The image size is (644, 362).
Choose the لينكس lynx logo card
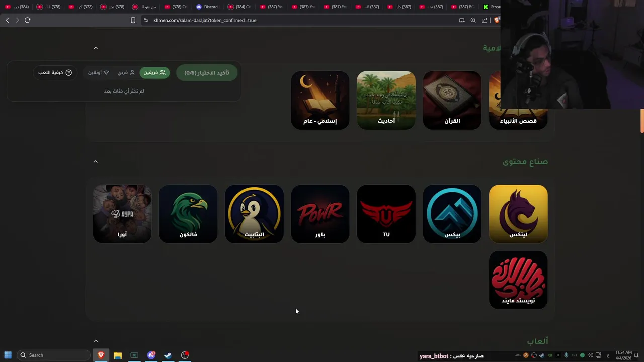pyautogui.click(x=518, y=214)
